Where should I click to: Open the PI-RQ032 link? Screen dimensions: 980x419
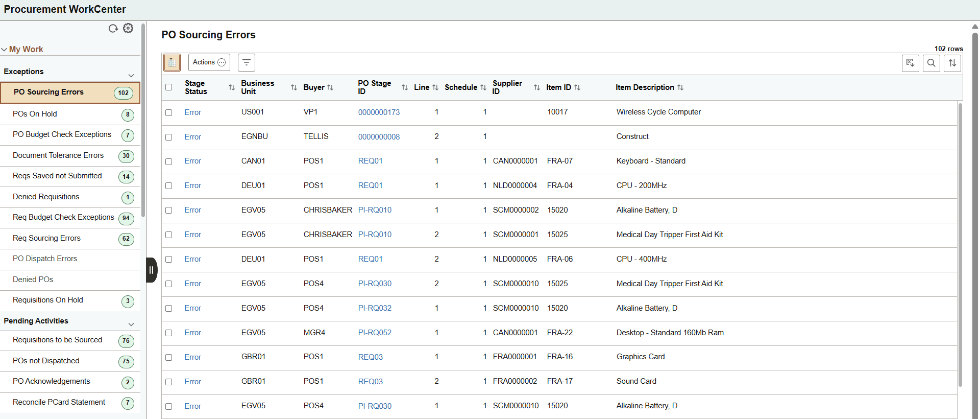[375, 308]
